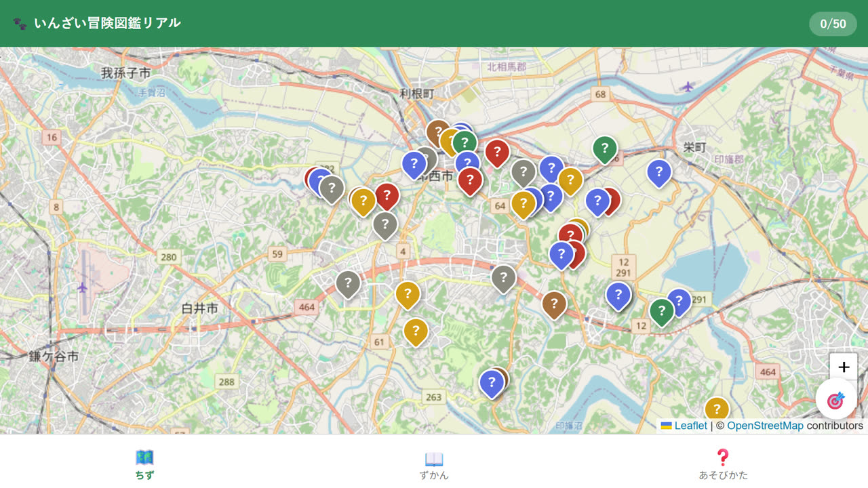868x488 pixels.
Task: Click the いんざい冒険図鑑リアル app title
Action: coord(107,23)
